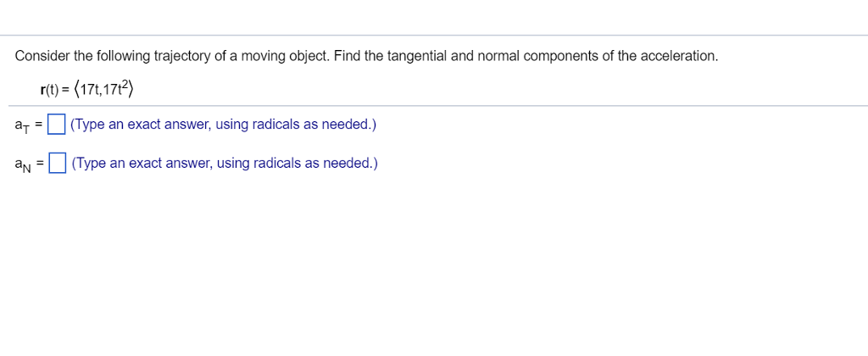Click "radicals" in the a_N hint

[277, 163]
